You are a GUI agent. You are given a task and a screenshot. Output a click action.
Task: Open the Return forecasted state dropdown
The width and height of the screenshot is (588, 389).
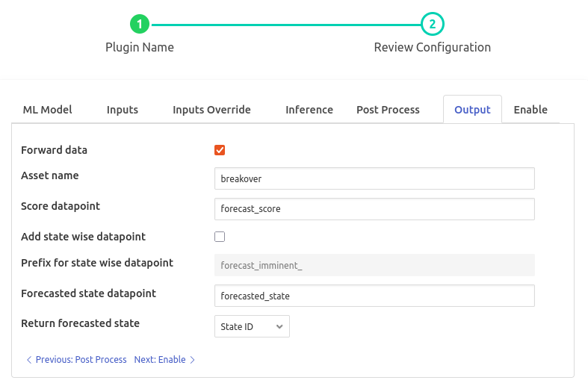pos(251,326)
